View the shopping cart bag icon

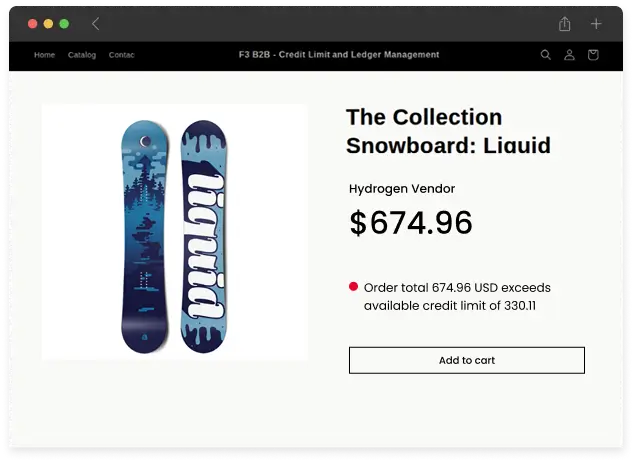point(593,55)
